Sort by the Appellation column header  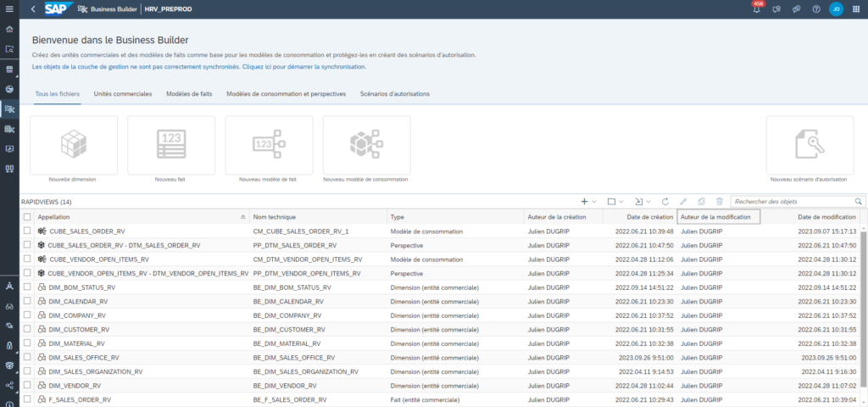point(136,217)
